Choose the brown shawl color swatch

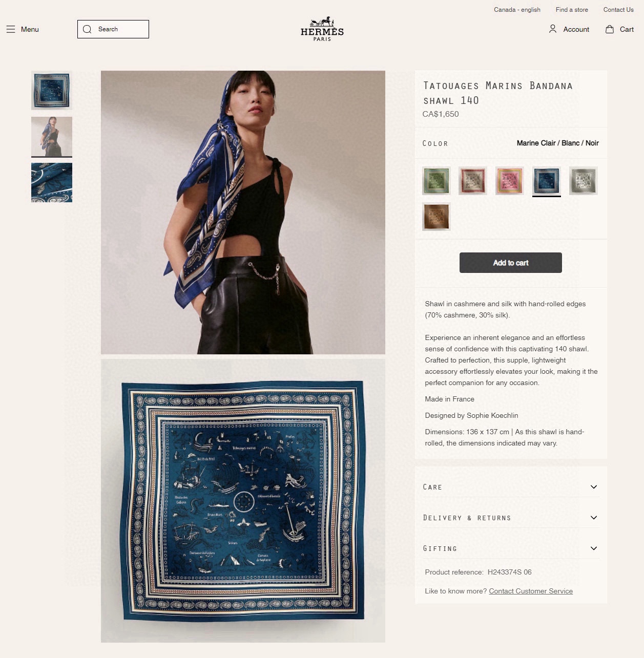pos(437,217)
